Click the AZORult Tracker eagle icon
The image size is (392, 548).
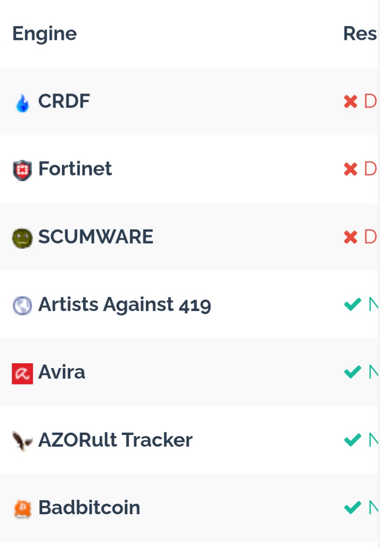22,440
